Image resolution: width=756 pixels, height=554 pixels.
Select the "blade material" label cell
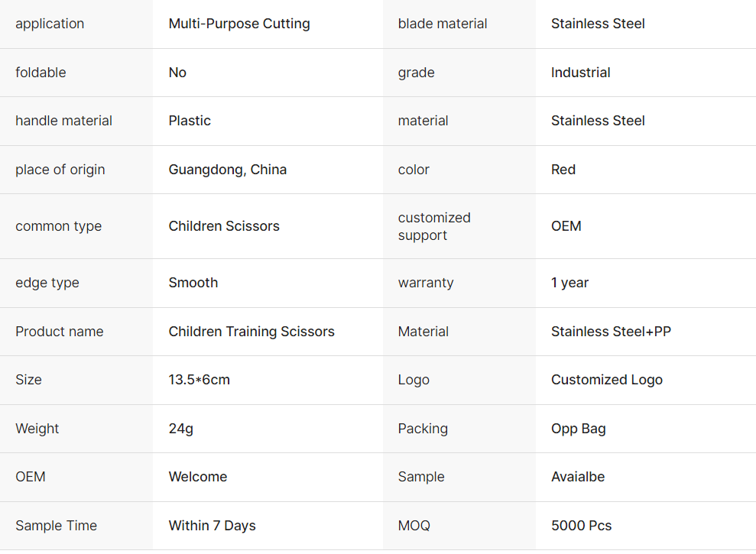tap(443, 24)
